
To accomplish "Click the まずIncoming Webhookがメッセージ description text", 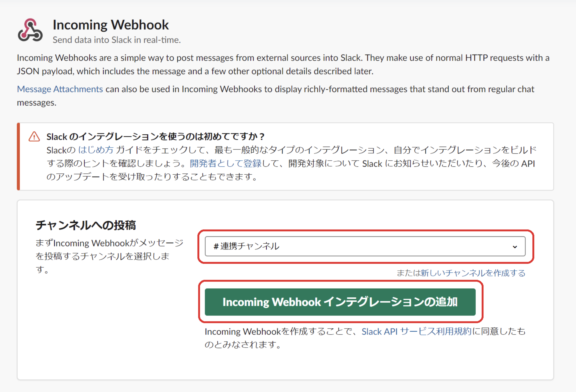I will (x=109, y=256).
